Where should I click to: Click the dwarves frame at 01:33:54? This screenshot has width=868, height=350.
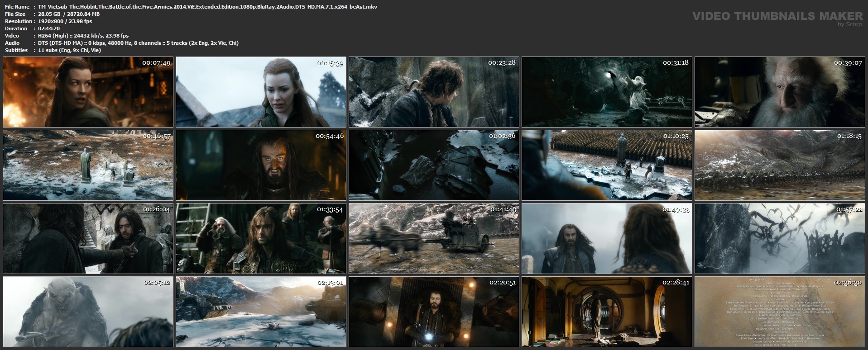[261, 238]
